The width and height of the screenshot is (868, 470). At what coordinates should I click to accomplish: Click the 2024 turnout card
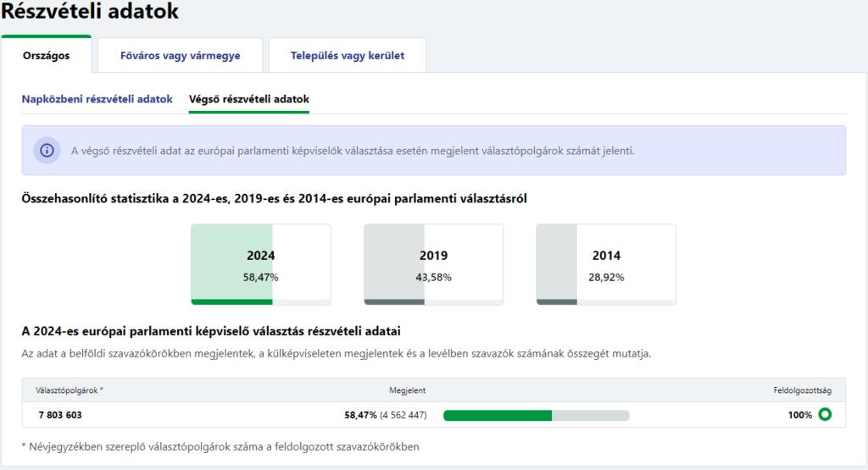[x=260, y=263]
